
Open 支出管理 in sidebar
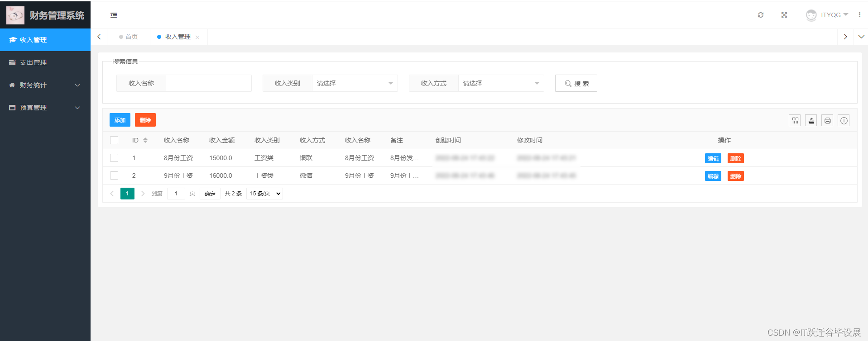[x=45, y=62]
